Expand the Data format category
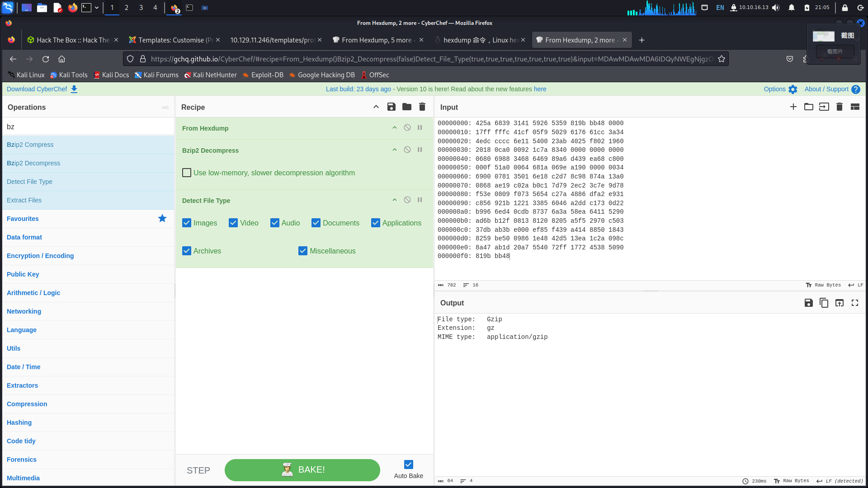The width and height of the screenshot is (868, 488). tap(88, 237)
